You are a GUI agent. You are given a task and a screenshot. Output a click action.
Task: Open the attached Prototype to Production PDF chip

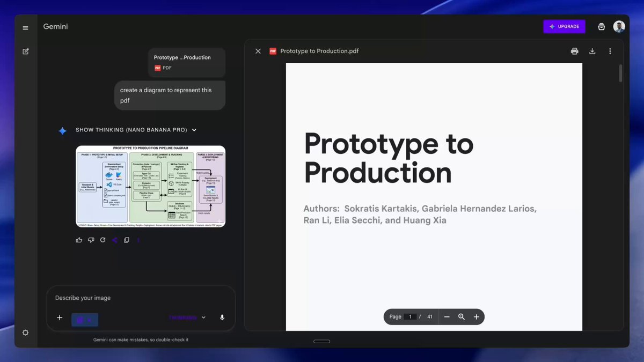(187, 62)
